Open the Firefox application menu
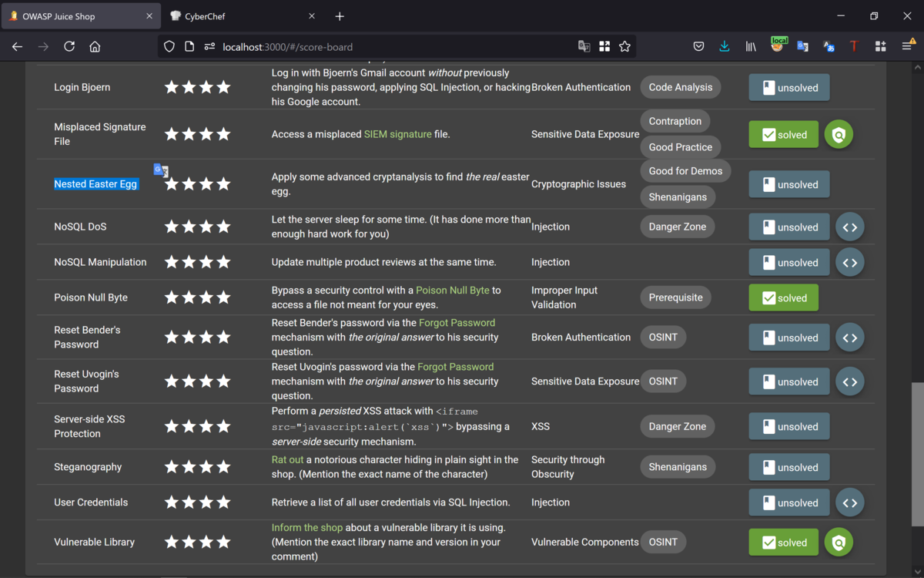The width and height of the screenshot is (924, 578). (x=908, y=46)
